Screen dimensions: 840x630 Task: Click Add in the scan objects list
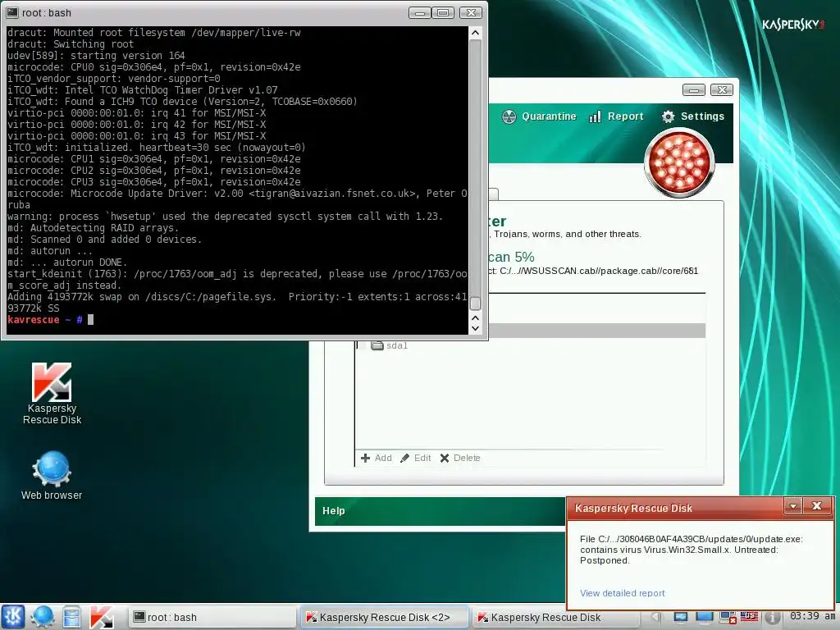pos(376,458)
